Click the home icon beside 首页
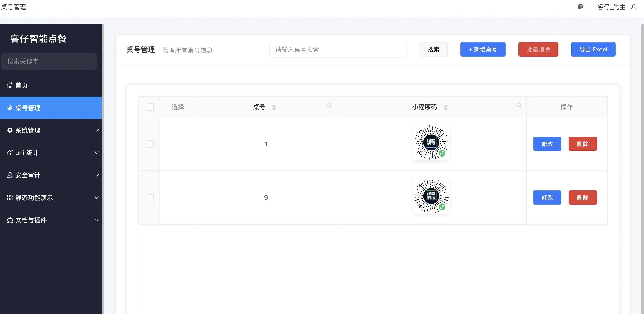The height and width of the screenshot is (314, 644). tap(10, 85)
